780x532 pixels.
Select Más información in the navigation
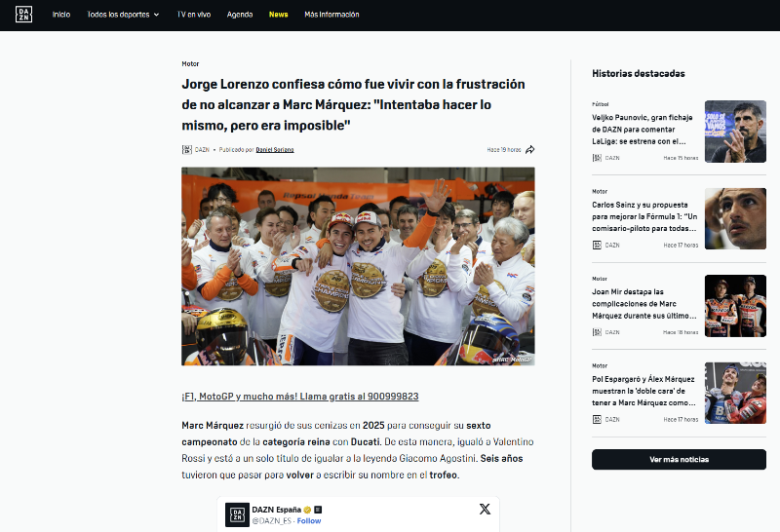tap(331, 15)
